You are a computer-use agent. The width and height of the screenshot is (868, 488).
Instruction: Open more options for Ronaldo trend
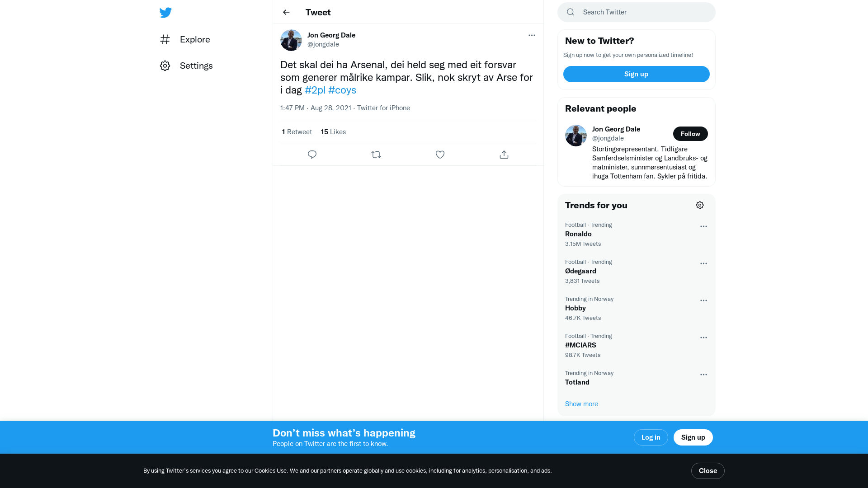(x=703, y=226)
